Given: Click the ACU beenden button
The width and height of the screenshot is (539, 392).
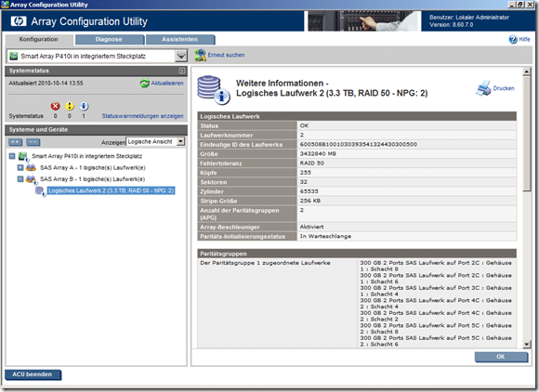Looking at the screenshot, I should click(x=33, y=374).
